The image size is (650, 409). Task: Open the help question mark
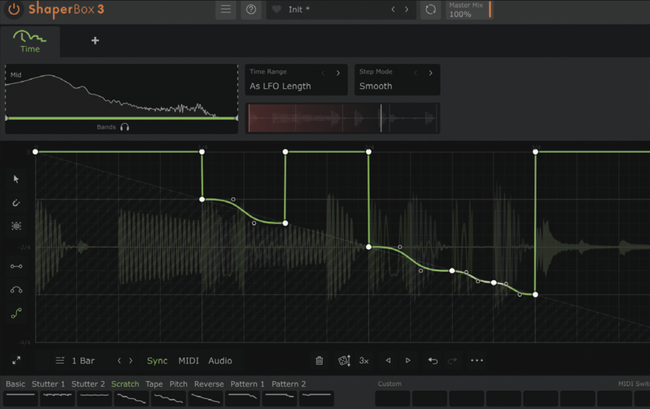(x=251, y=9)
